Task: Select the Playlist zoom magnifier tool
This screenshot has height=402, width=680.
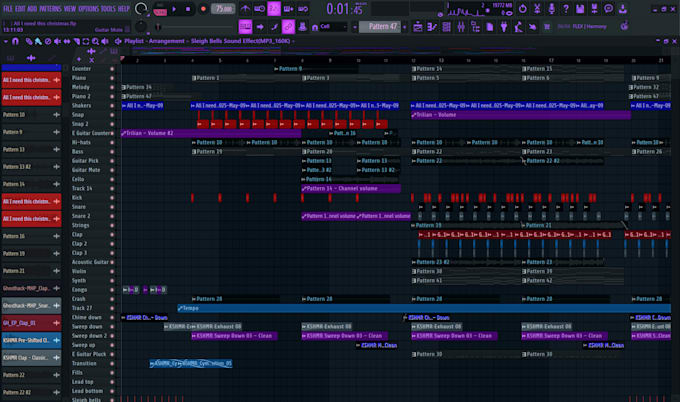Action: pyautogui.click(x=95, y=41)
